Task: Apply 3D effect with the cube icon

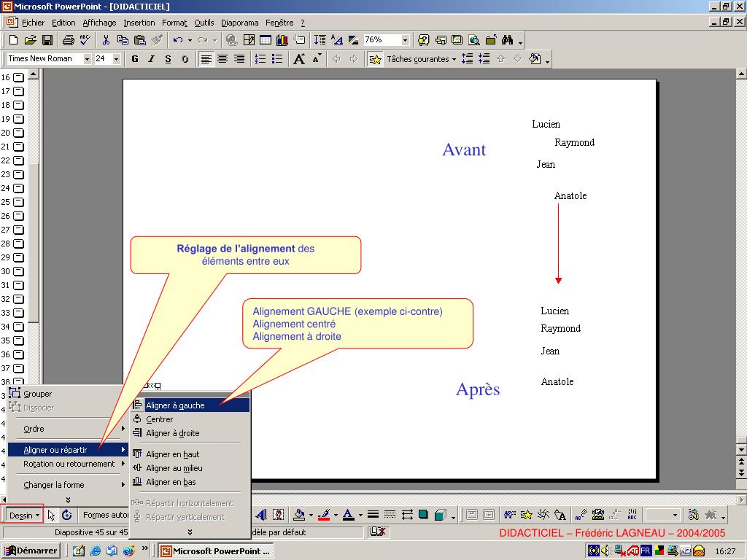Action: tap(440, 515)
